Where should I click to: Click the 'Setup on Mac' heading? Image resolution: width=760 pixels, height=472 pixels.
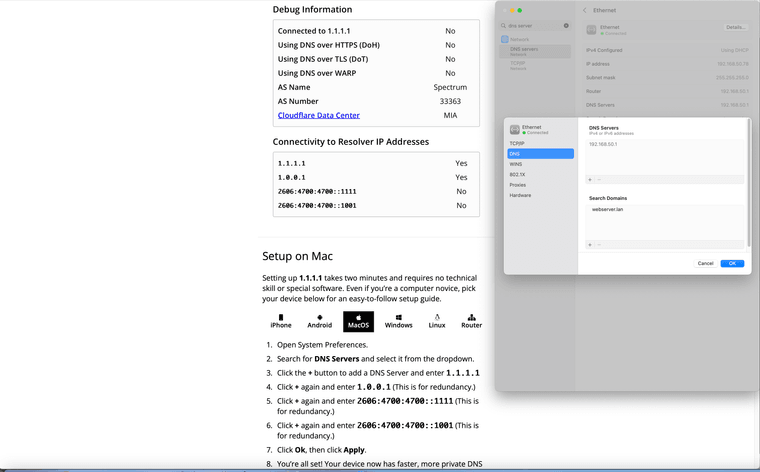coord(297,256)
